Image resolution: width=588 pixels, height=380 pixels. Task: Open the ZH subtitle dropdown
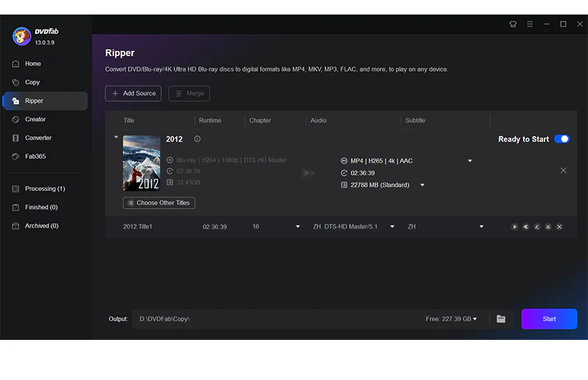coord(481,227)
